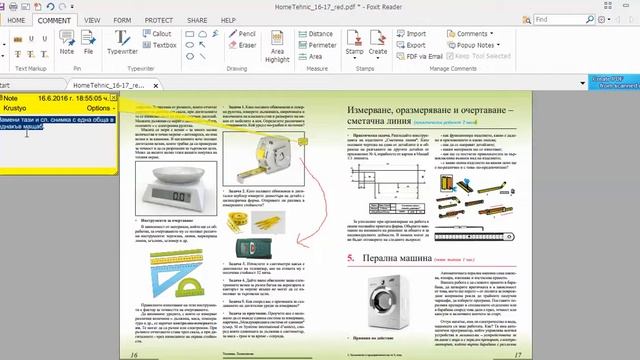The width and height of the screenshot is (640, 360).
Task: Select the Area measure tool
Action: click(311, 56)
